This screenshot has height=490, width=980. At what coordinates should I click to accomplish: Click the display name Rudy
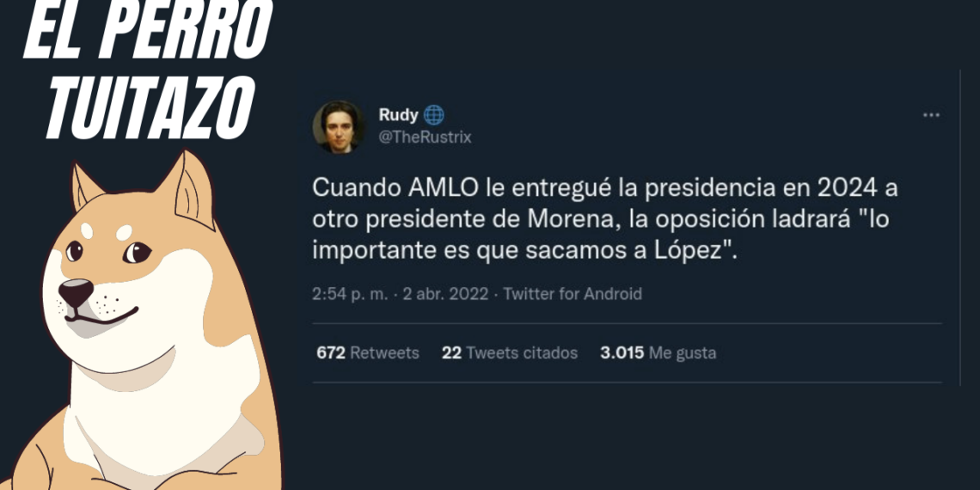click(x=398, y=115)
